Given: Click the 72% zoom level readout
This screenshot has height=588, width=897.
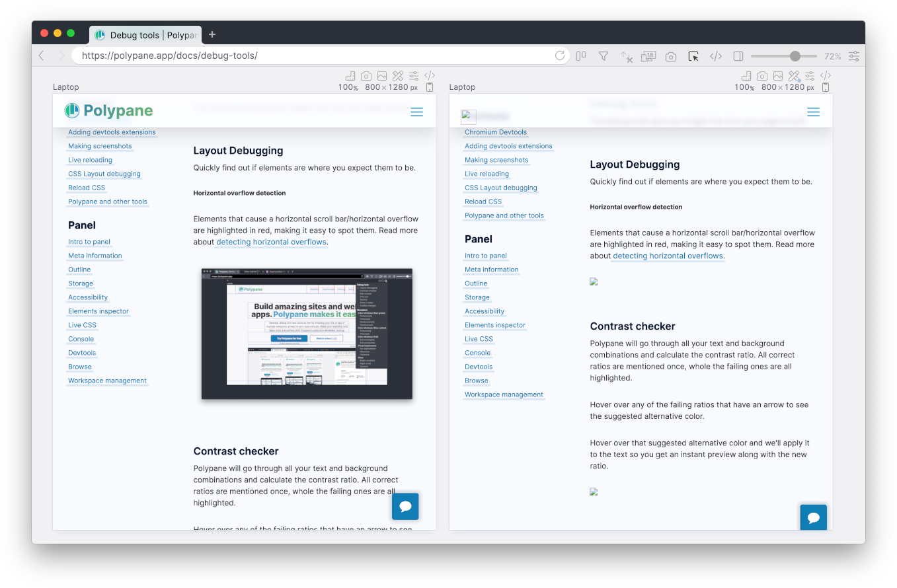Looking at the screenshot, I should pyautogui.click(x=833, y=56).
